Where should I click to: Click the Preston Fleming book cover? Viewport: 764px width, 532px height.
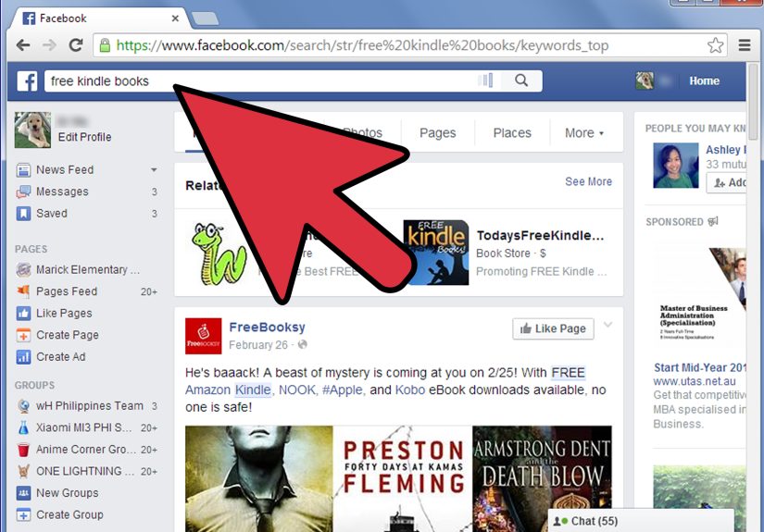click(403, 479)
